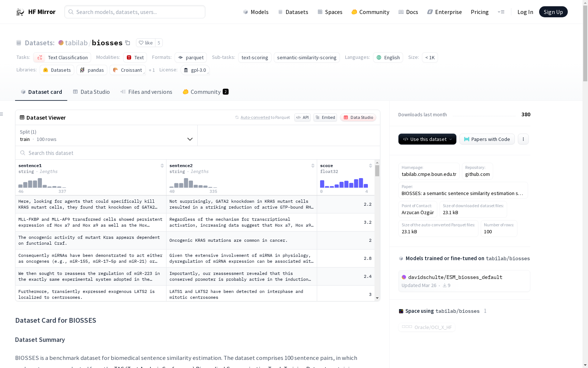
Task: Go to Models in the top navigation
Action: (256, 12)
